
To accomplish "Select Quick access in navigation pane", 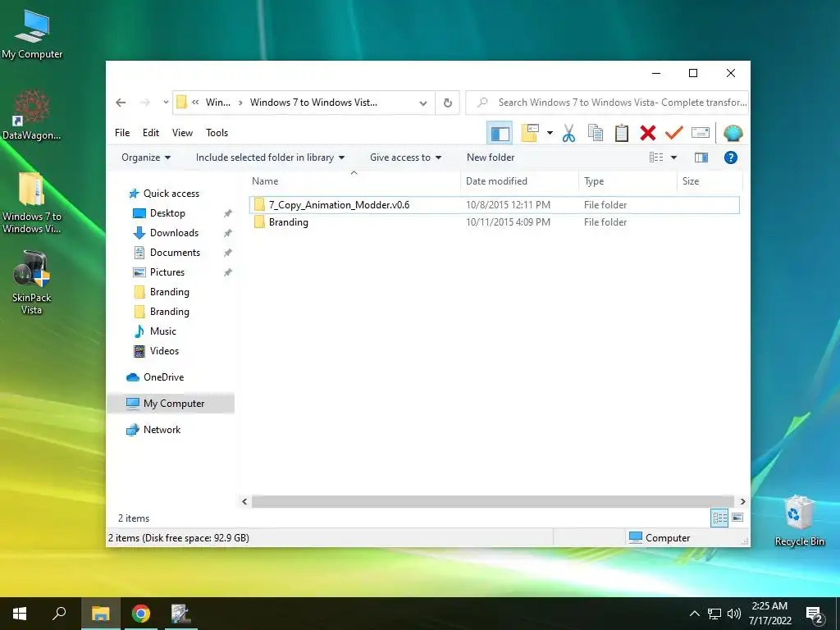I will [x=171, y=194].
